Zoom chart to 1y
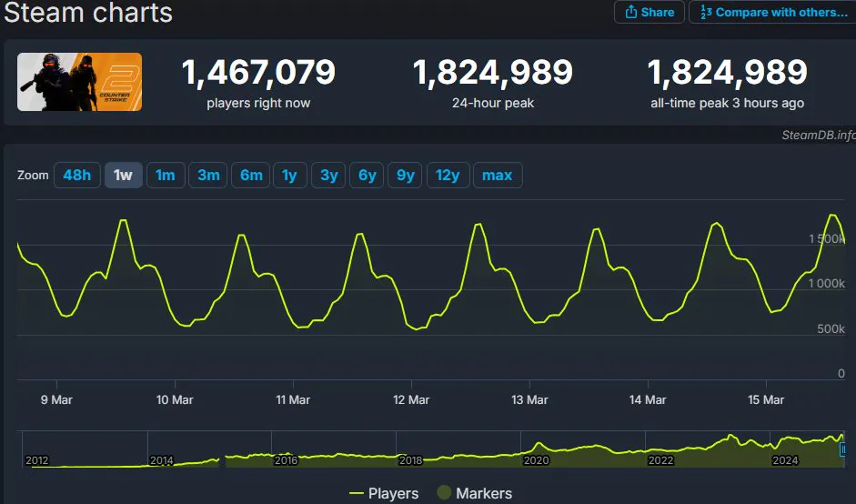 click(290, 176)
